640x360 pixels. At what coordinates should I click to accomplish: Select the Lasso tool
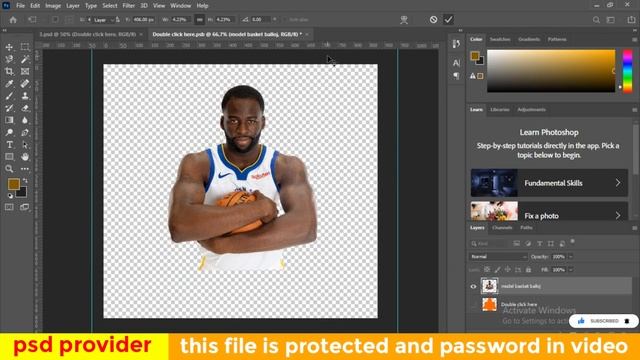click(x=9, y=60)
